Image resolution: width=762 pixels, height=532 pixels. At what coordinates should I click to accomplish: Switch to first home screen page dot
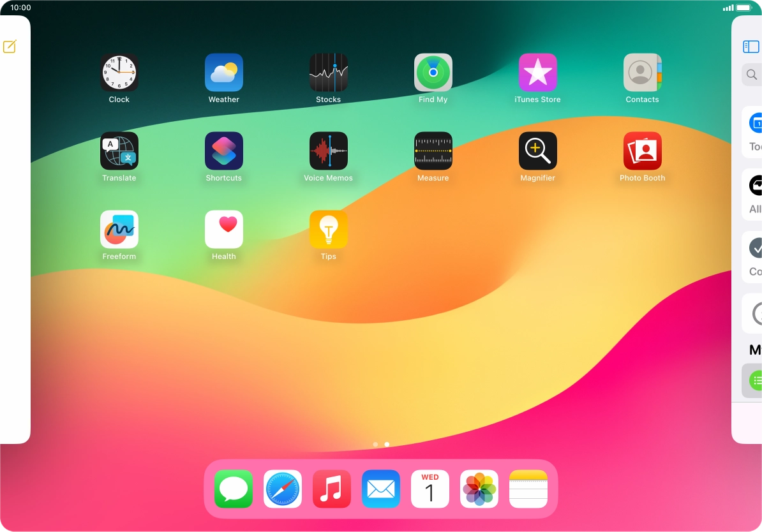[375, 444]
